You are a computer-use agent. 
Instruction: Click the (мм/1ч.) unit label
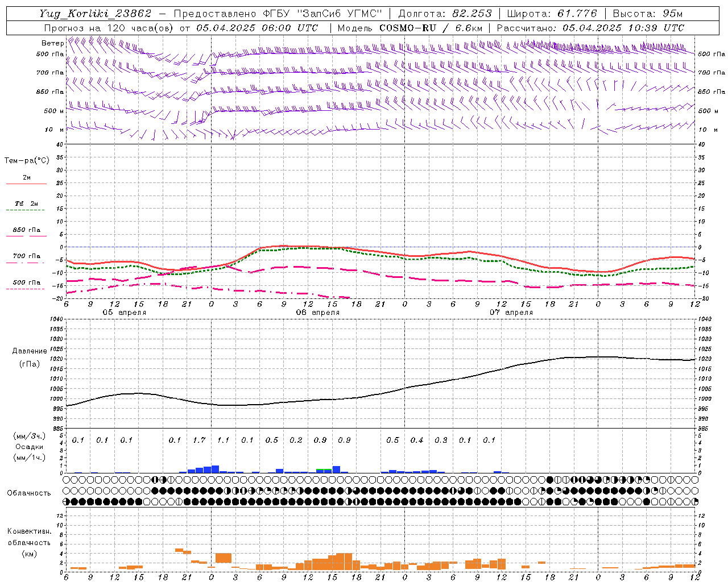click(x=30, y=458)
